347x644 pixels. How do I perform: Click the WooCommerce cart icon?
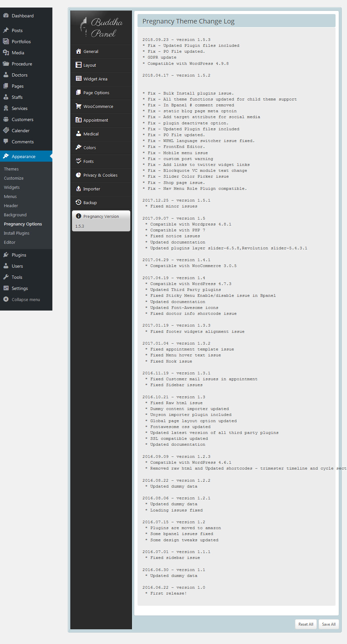point(79,106)
